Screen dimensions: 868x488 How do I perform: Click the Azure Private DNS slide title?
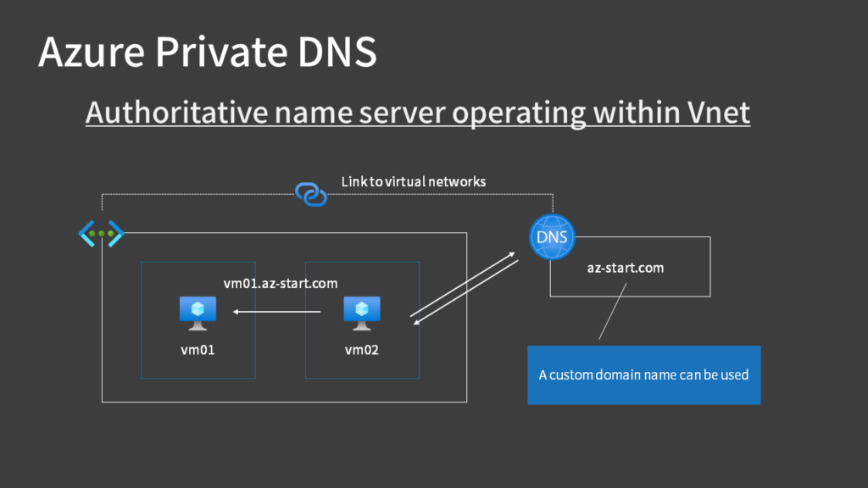(207, 52)
